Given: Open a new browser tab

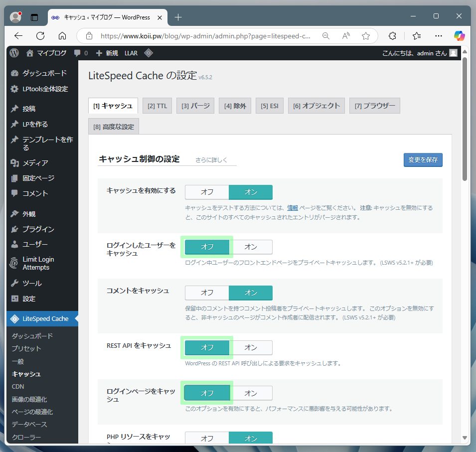Looking at the screenshot, I should [x=178, y=17].
